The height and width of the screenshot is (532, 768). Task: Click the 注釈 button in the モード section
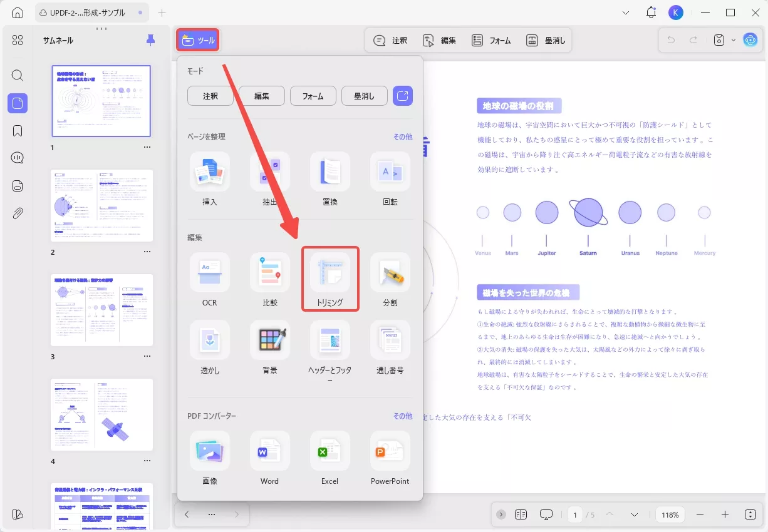(210, 96)
